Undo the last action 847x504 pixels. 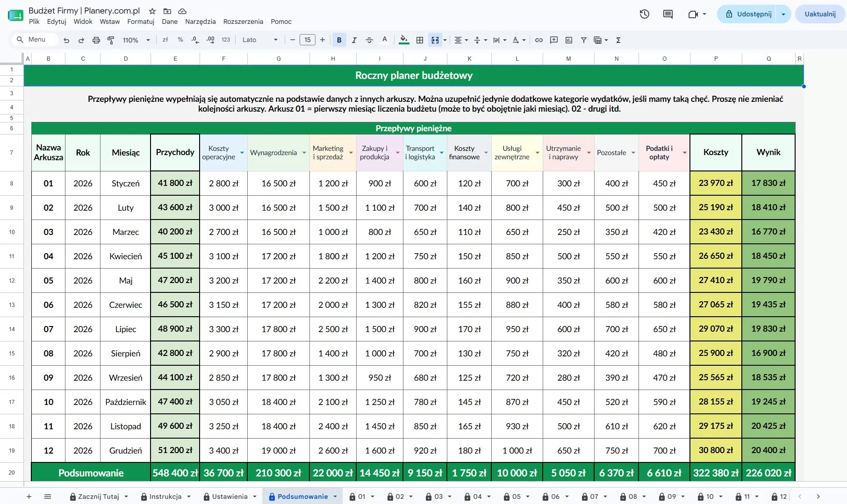[66, 40]
